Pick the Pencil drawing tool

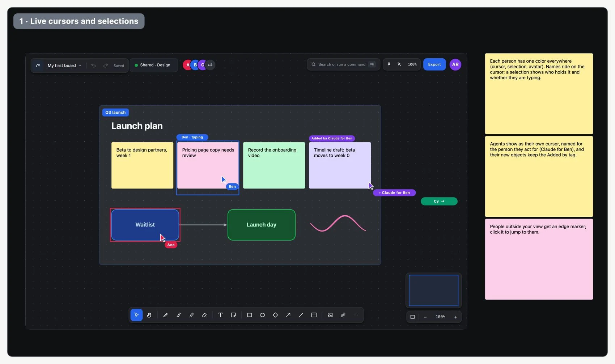(x=165, y=315)
